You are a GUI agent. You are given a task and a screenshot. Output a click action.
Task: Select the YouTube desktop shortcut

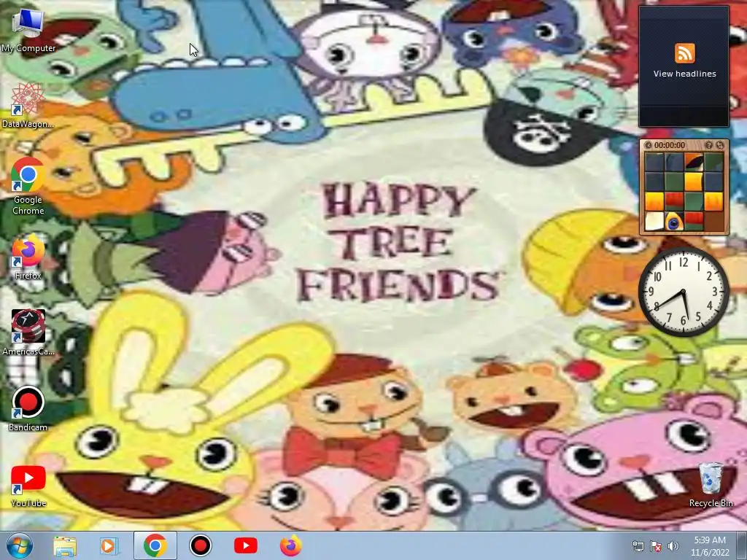[x=28, y=486]
